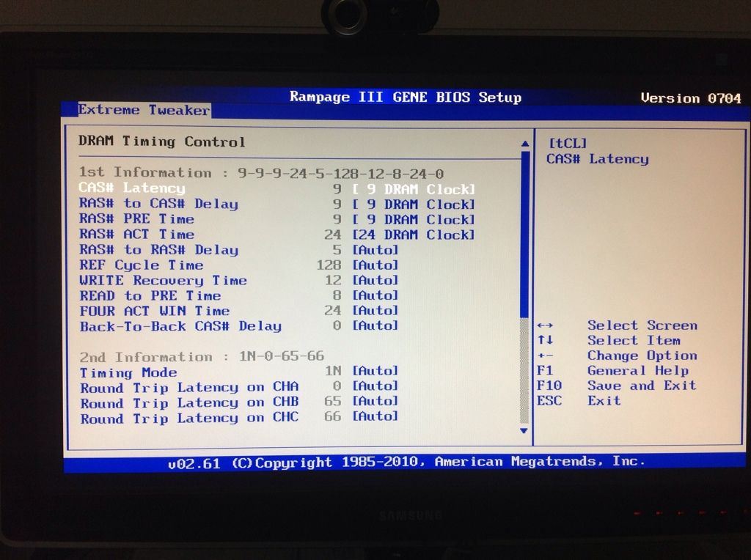Click the F10 Save and Exit hint
The width and height of the screenshot is (751, 560).
click(617, 386)
